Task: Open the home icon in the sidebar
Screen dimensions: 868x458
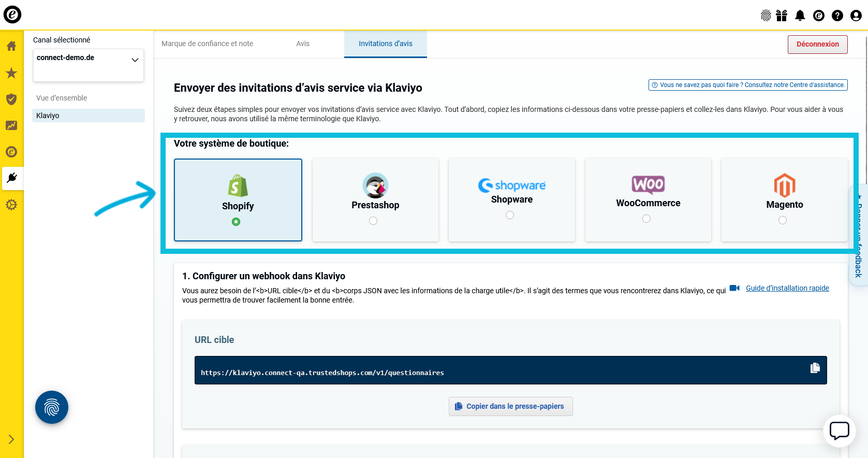Action: tap(11, 46)
